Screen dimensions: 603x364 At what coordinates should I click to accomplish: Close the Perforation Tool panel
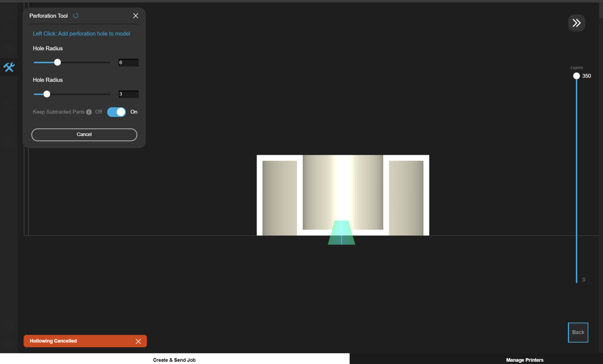coord(136,16)
